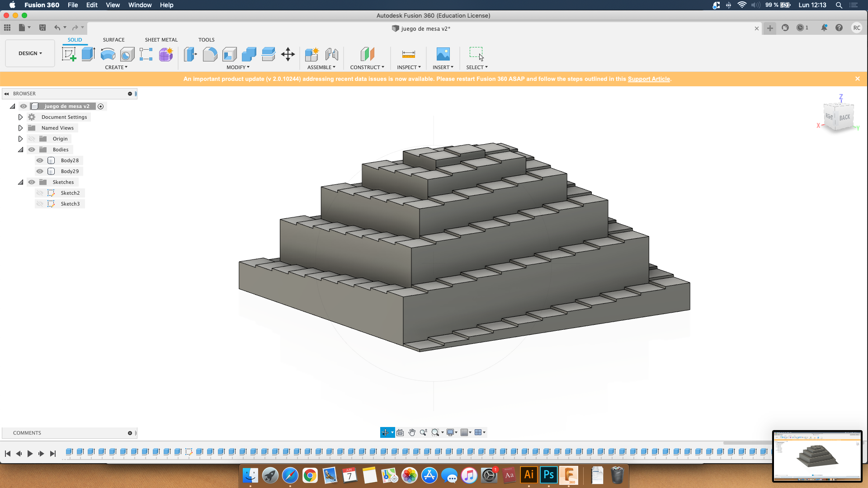Show Sketch2 using its eye icon
The width and height of the screenshot is (868, 488).
tap(40, 193)
